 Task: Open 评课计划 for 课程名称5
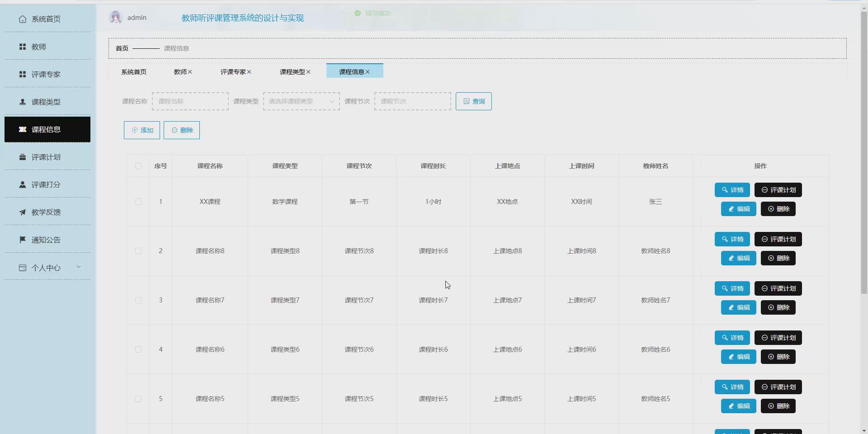point(778,387)
